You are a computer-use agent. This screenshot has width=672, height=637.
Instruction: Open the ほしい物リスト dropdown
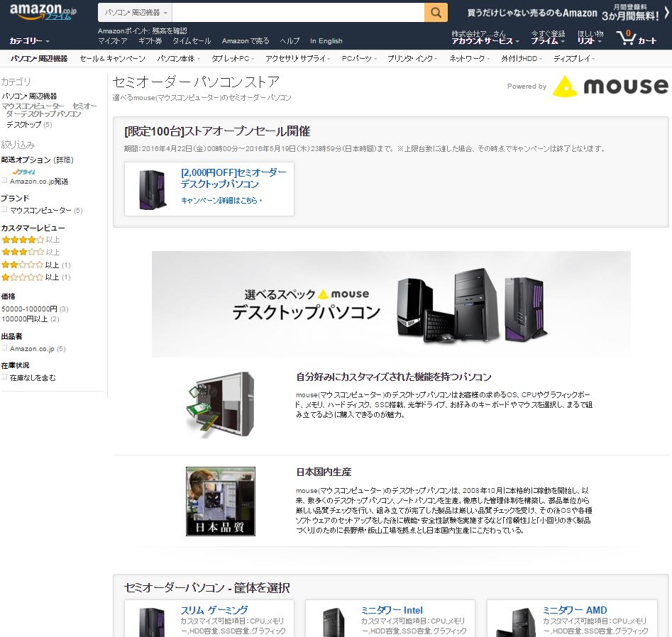590,38
